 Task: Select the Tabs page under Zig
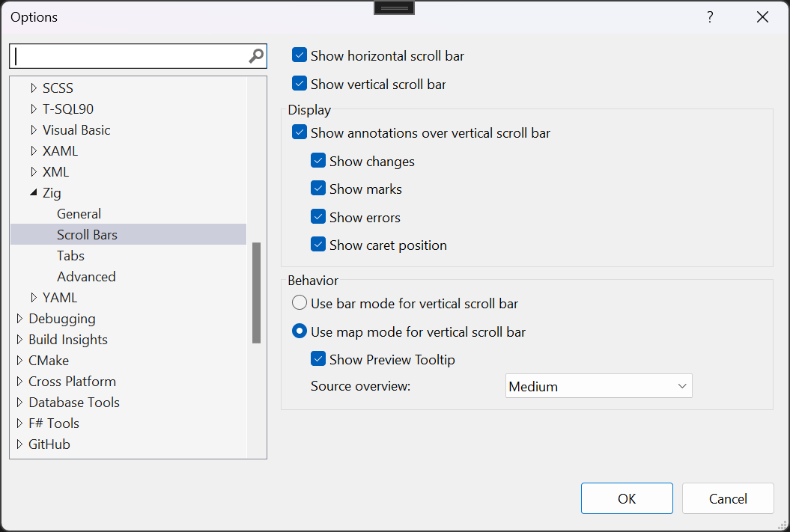pos(70,255)
